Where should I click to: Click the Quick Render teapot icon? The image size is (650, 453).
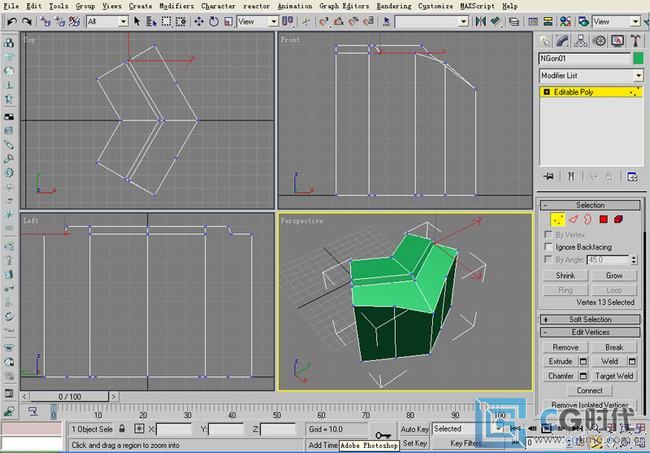click(584, 21)
